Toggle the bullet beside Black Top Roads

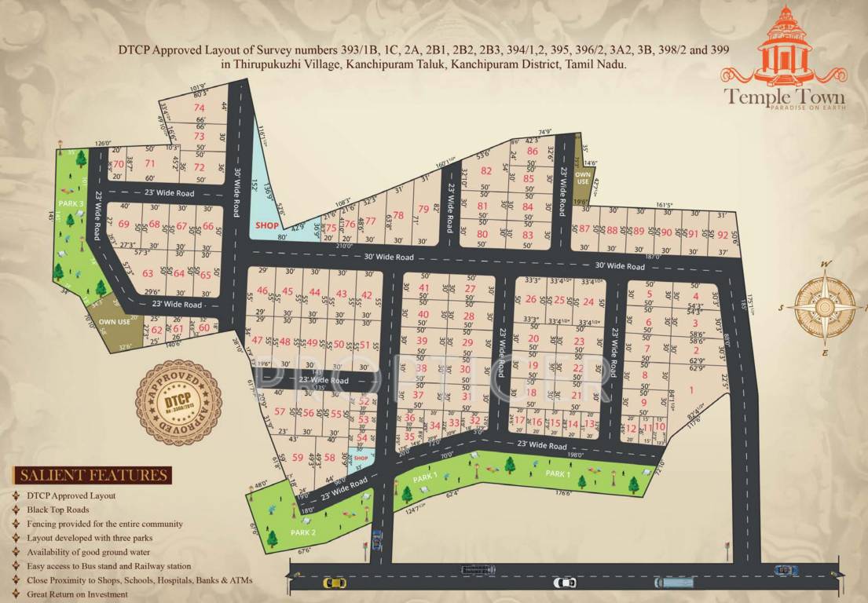tap(16, 510)
